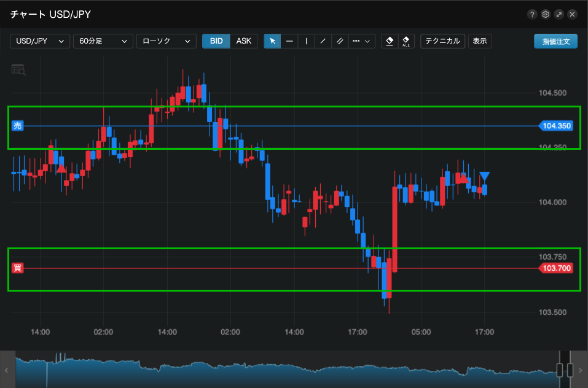Switch price display to ASK
Viewport: 588px width, 388px height.
point(244,41)
